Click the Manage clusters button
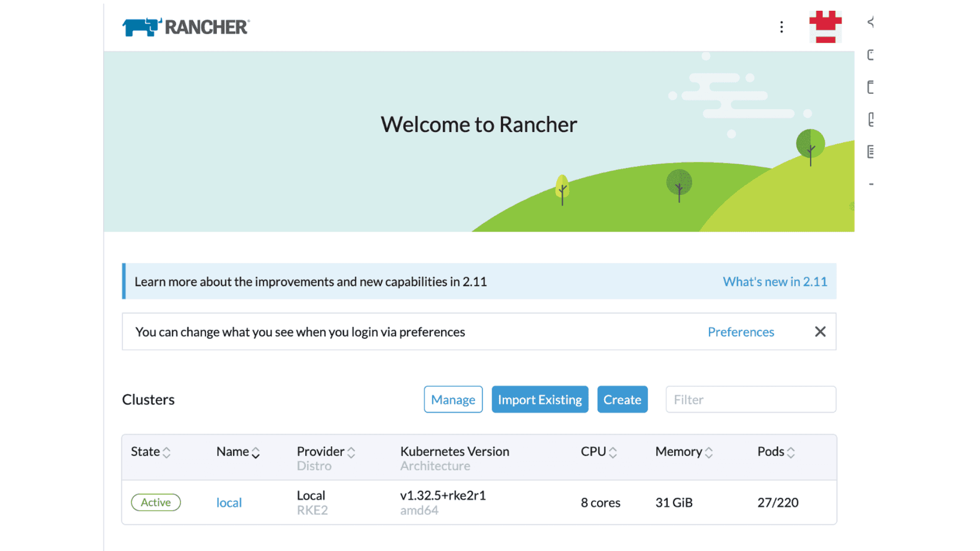The width and height of the screenshot is (980, 551). tap(453, 399)
